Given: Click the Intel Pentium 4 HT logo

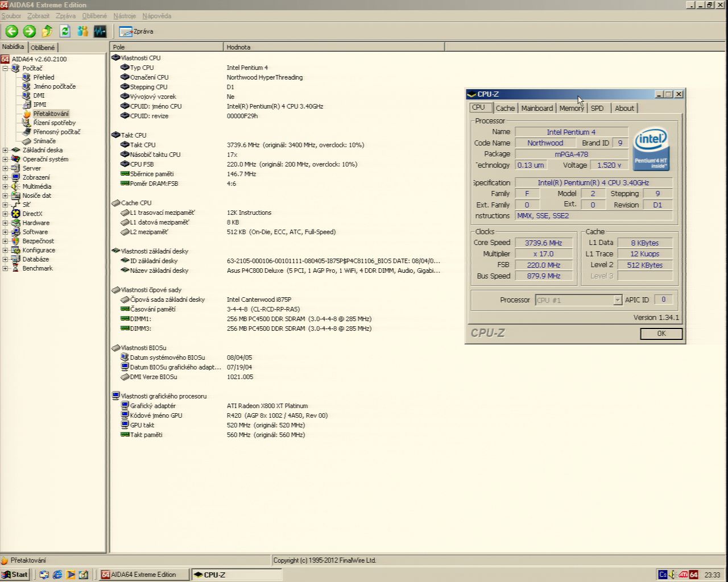Looking at the screenshot, I should pyautogui.click(x=651, y=148).
